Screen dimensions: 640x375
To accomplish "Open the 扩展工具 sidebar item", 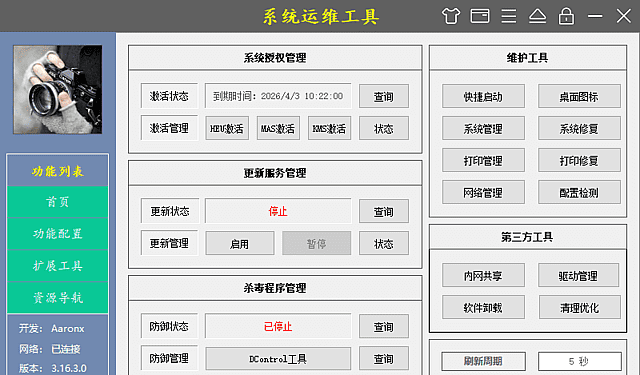I will tap(58, 266).
